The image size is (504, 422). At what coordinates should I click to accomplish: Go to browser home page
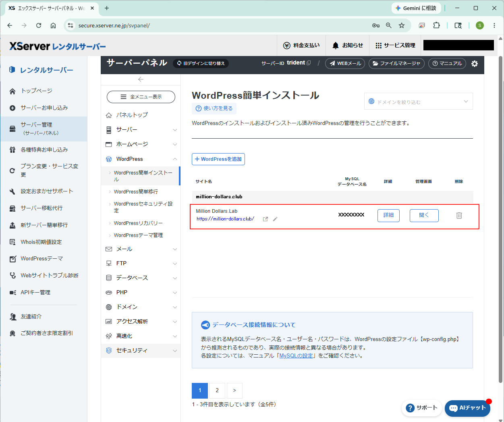(x=53, y=25)
